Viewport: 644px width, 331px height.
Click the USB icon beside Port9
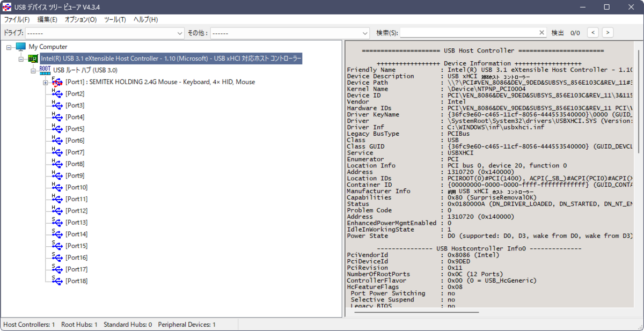coord(57,176)
